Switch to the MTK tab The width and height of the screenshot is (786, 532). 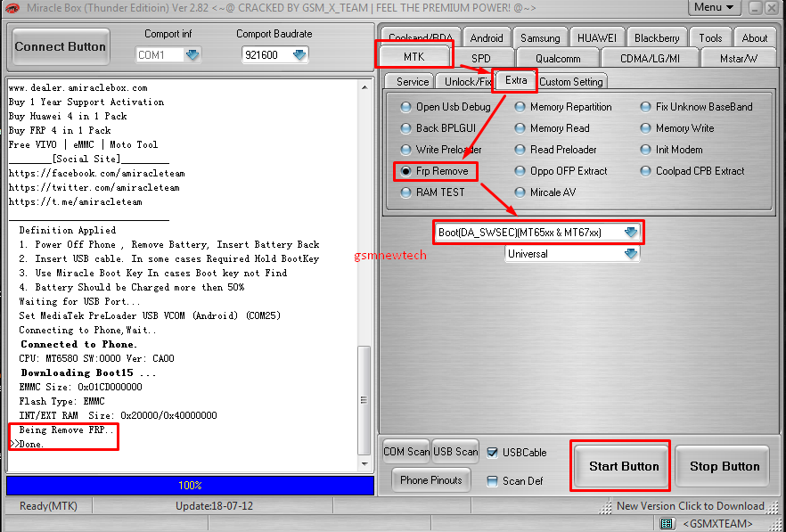414,57
